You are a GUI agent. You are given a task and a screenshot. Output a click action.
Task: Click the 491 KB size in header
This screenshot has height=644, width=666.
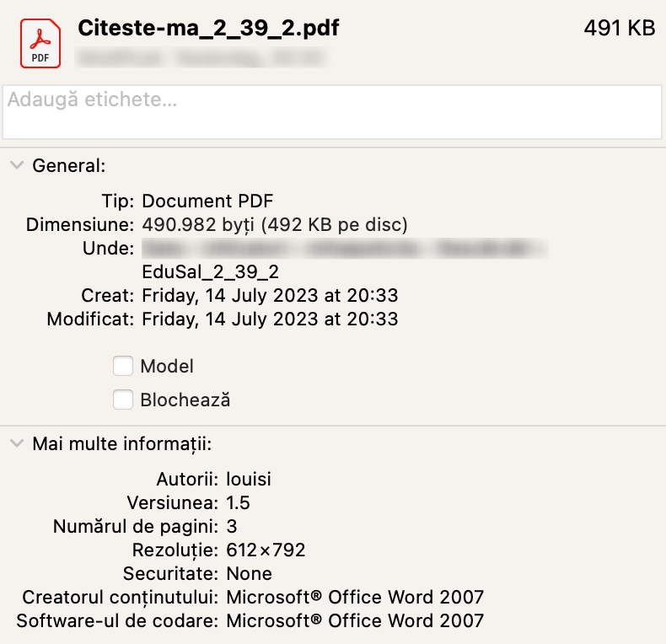pos(619,28)
